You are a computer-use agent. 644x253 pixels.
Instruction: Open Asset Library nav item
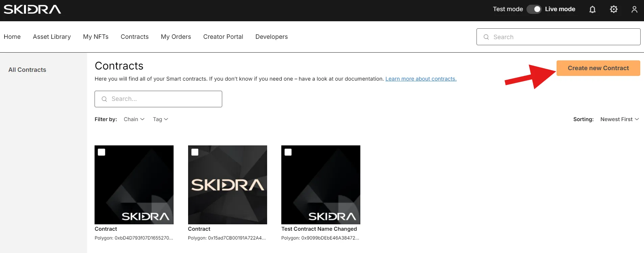click(52, 37)
